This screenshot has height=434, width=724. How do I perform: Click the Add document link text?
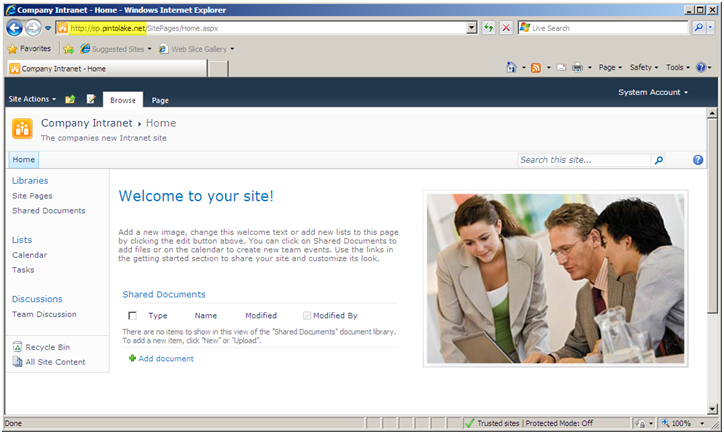pos(166,358)
